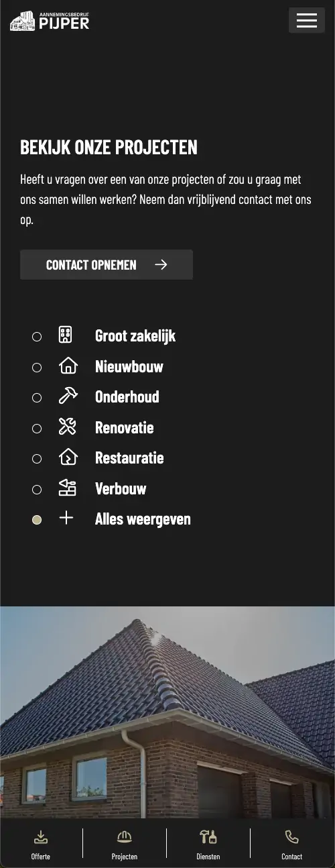Screen dimensions: 335x868
Task: Open the Diensten tab in bottom bar
Action: (x=208, y=844)
